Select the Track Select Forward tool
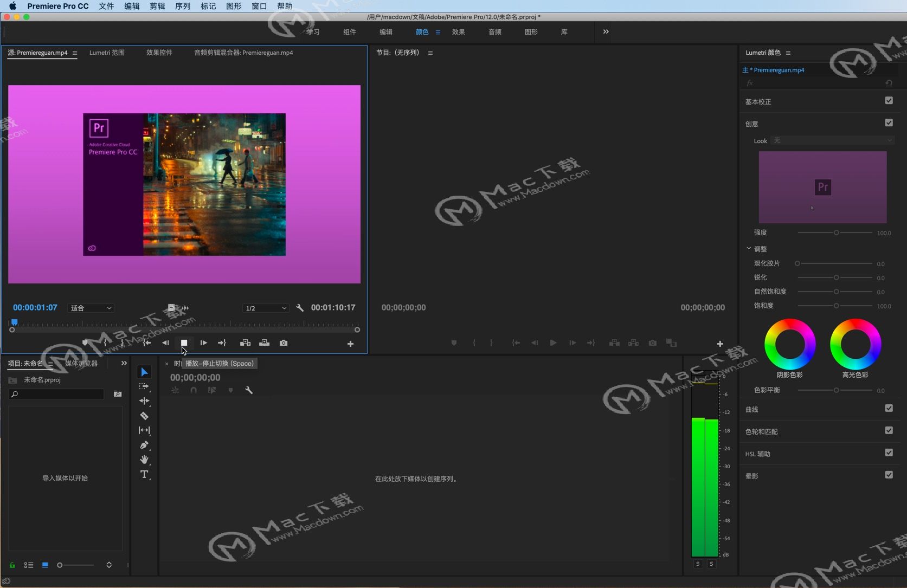The height and width of the screenshot is (588, 907). click(144, 386)
